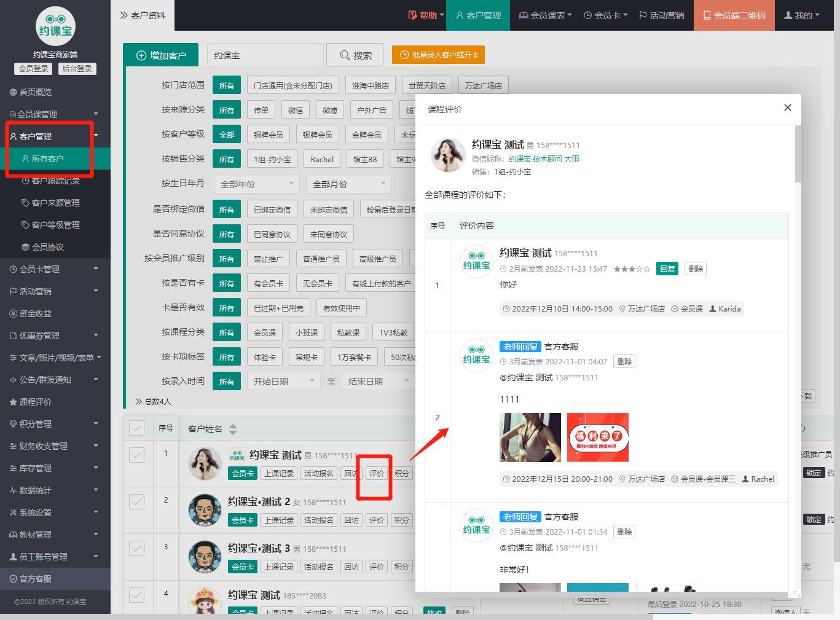
Task: Filter by 高级推广员 level
Action: tap(378, 259)
